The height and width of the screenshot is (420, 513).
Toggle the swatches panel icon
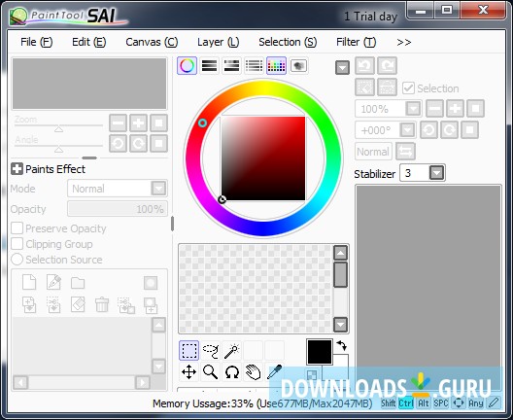tap(277, 65)
